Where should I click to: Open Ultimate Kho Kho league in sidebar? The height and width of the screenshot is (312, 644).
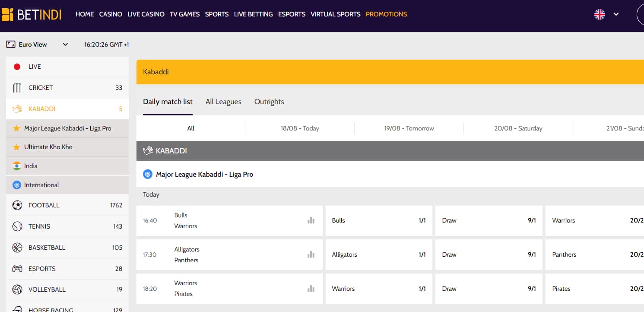tap(67, 147)
